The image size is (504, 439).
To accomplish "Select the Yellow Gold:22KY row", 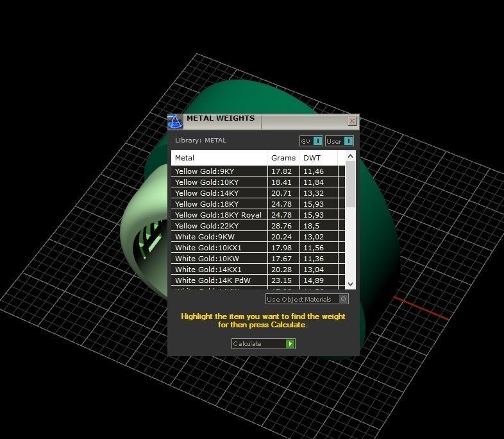I will point(258,226).
